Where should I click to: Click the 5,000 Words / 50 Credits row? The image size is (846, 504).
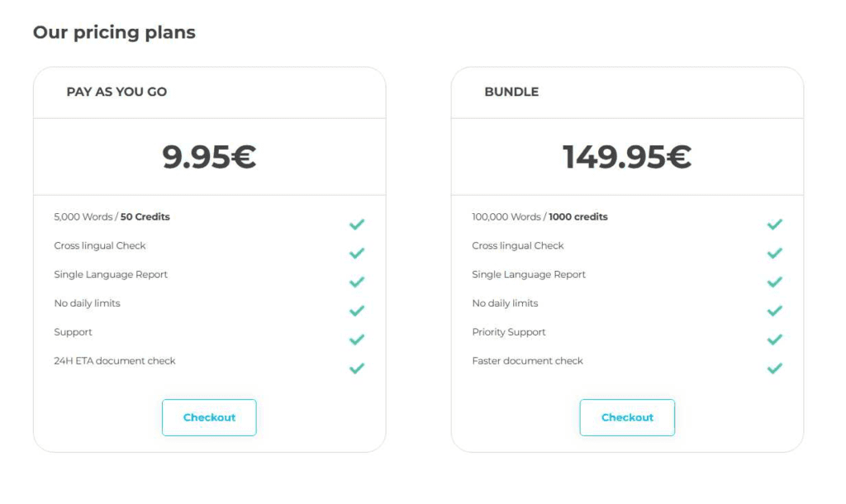pos(111,216)
